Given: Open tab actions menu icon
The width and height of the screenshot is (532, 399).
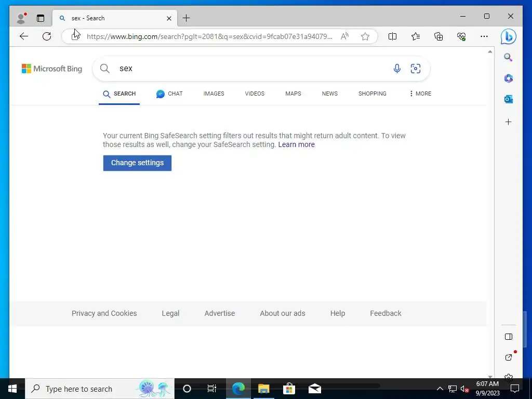Looking at the screenshot, I should [x=41, y=18].
